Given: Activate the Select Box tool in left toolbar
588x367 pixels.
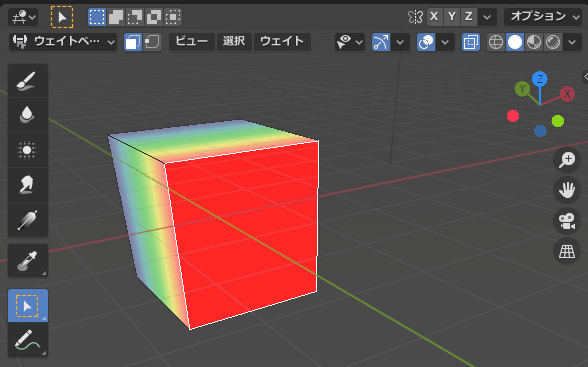Looking at the screenshot, I should (28, 306).
